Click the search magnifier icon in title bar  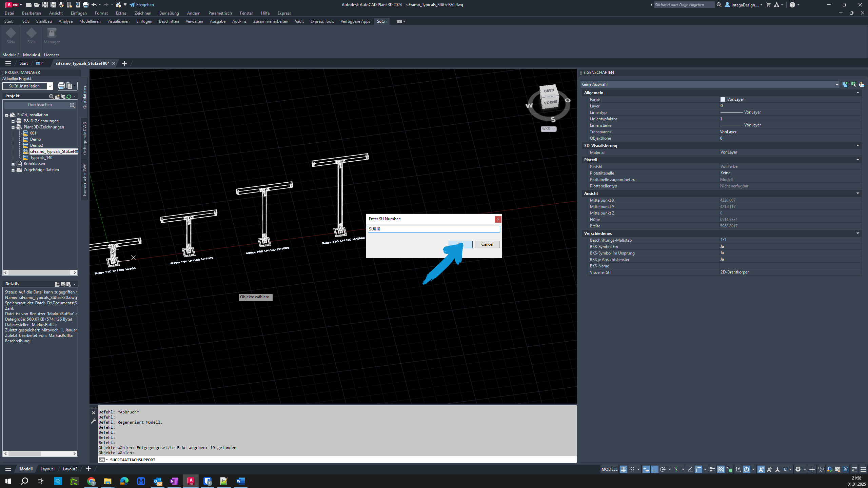click(x=719, y=5)
